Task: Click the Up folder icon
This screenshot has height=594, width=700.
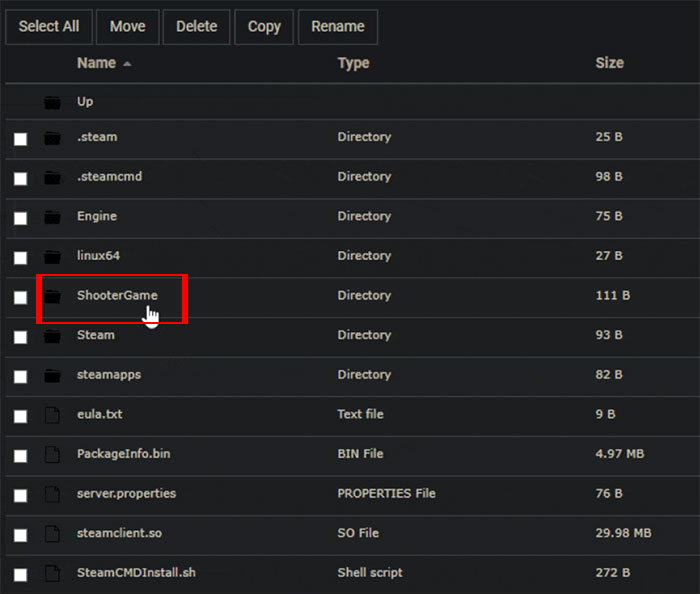Action: 52,102
